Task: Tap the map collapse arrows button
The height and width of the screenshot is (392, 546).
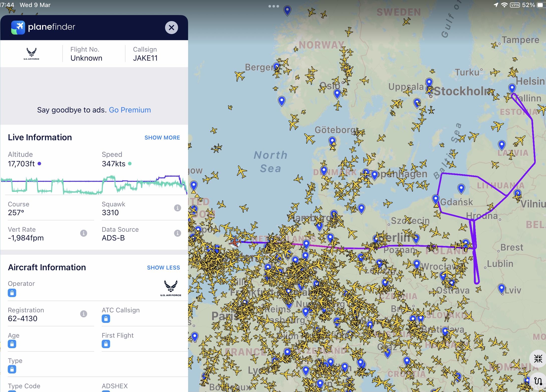Action: point(538,359)
